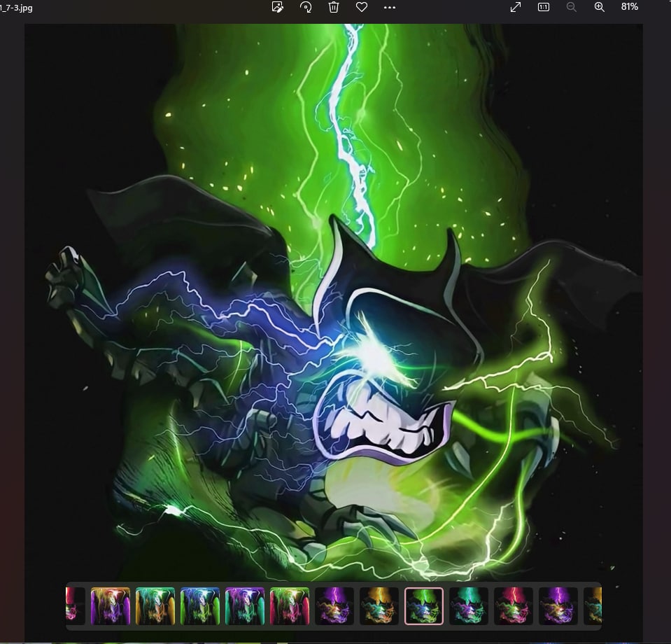Select the bright thumbnail with purple side bars
Screen dimensions: 671x644
coord(111,606)
